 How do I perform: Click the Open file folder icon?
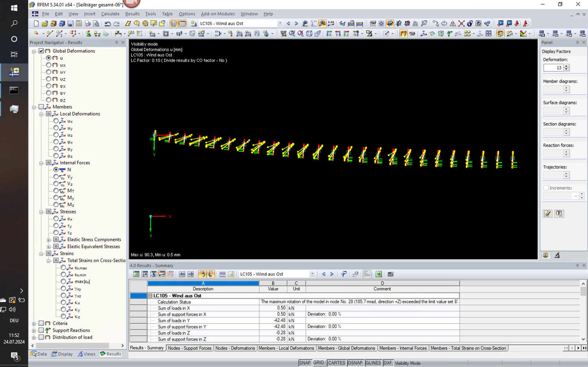point(45,24)
